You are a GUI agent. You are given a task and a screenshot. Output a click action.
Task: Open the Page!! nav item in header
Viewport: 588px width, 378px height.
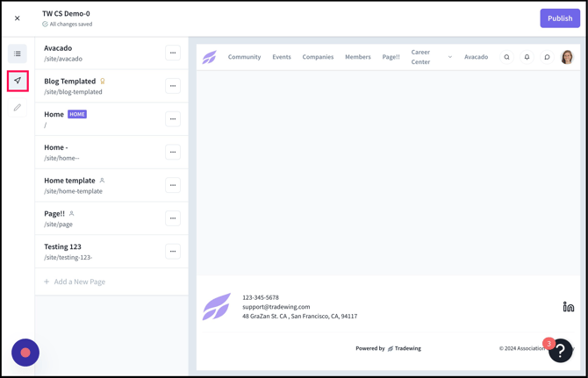pyautogui.click(x=391, y=57)
